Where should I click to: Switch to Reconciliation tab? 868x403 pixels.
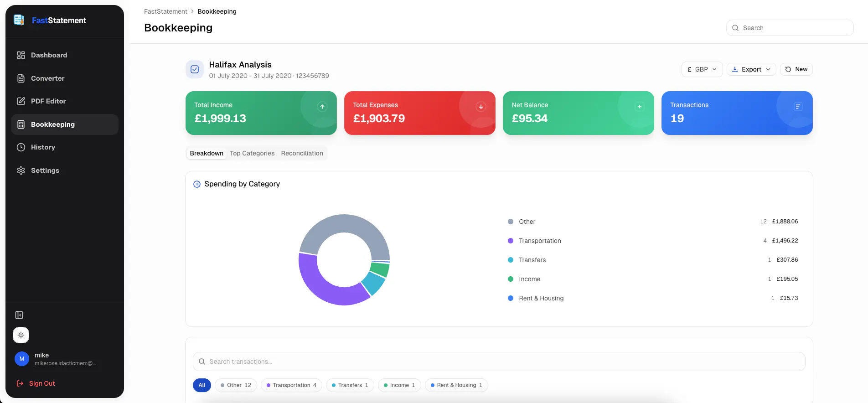point(302,153)
